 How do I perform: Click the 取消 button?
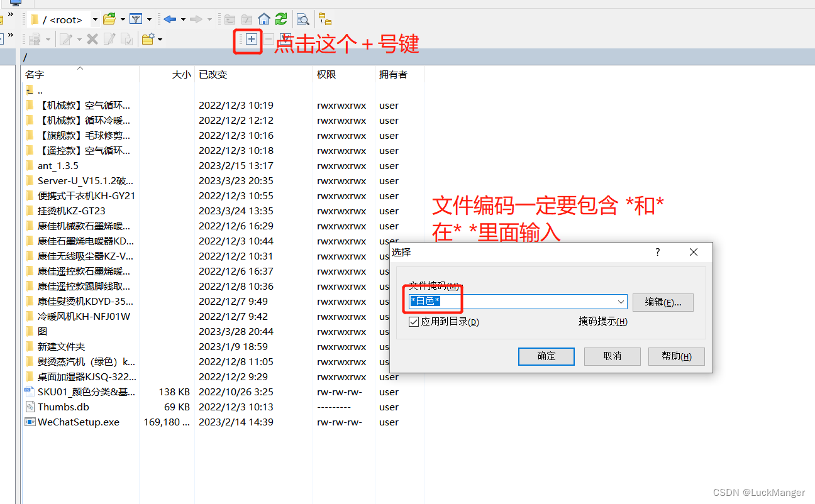point(613,356)
